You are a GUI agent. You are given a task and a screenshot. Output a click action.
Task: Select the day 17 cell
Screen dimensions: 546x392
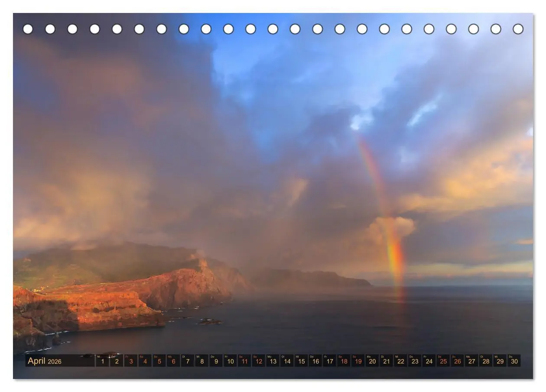[x=330, y=360]
